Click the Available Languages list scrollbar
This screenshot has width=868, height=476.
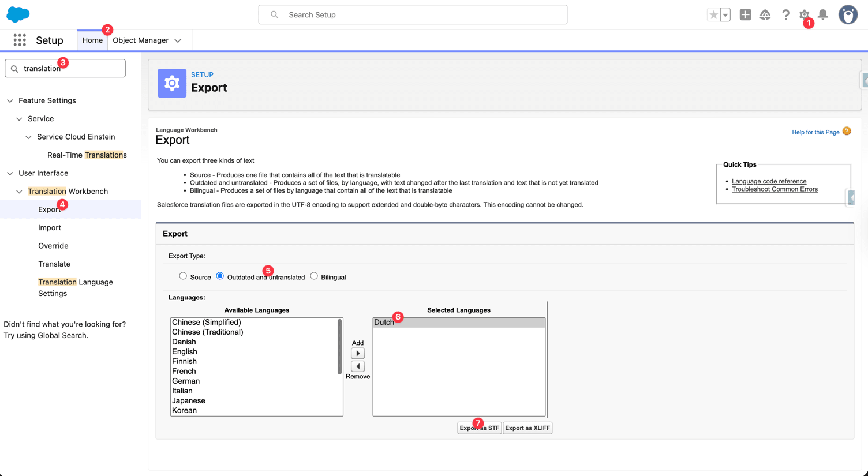point(339,346)
